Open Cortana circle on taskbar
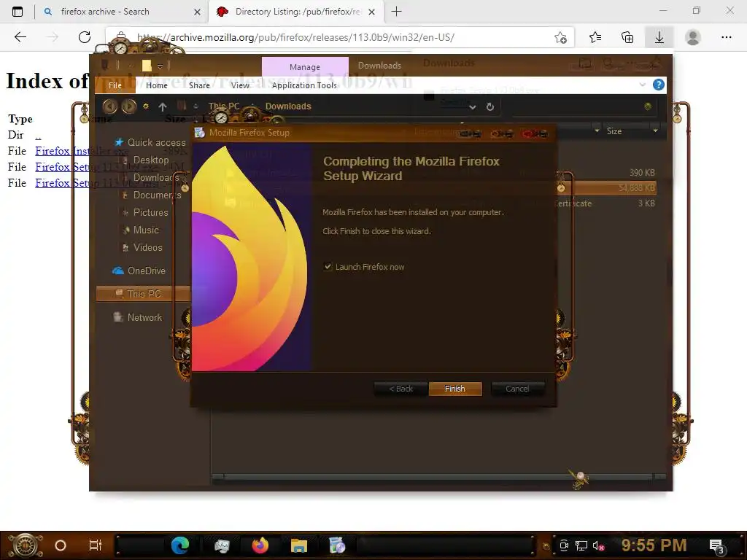The image size is (747, 560). [61, 545]
